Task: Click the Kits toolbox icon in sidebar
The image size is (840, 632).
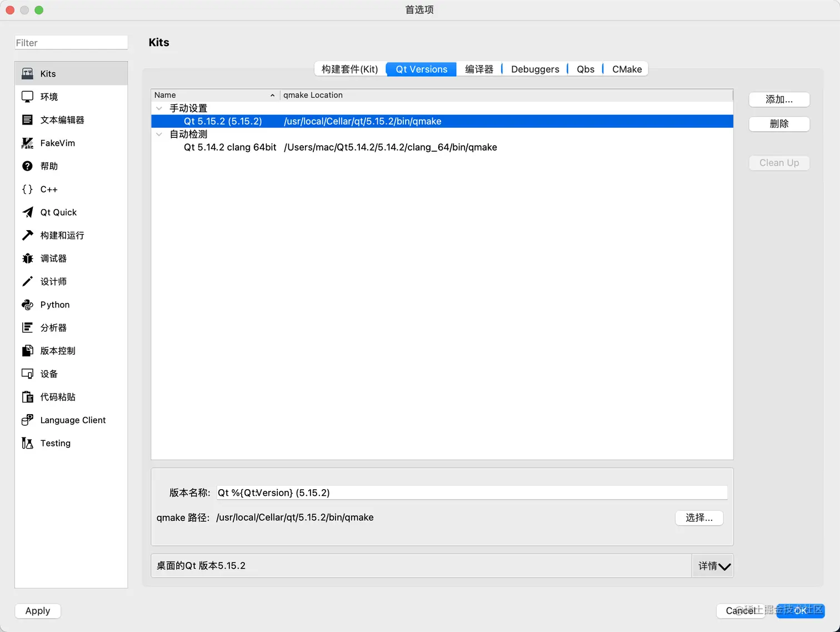Action: [27, 73]
